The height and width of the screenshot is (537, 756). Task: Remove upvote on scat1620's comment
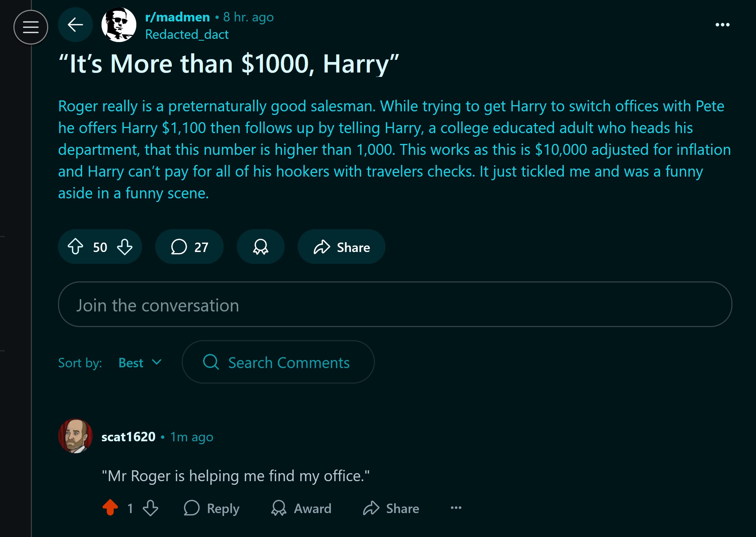110,508
